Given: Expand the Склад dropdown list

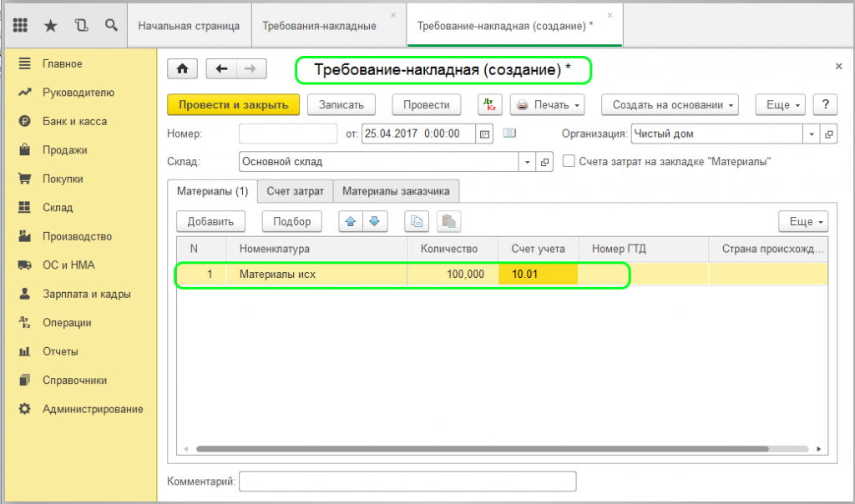Looking at the screenshot, I should point(527,162).
